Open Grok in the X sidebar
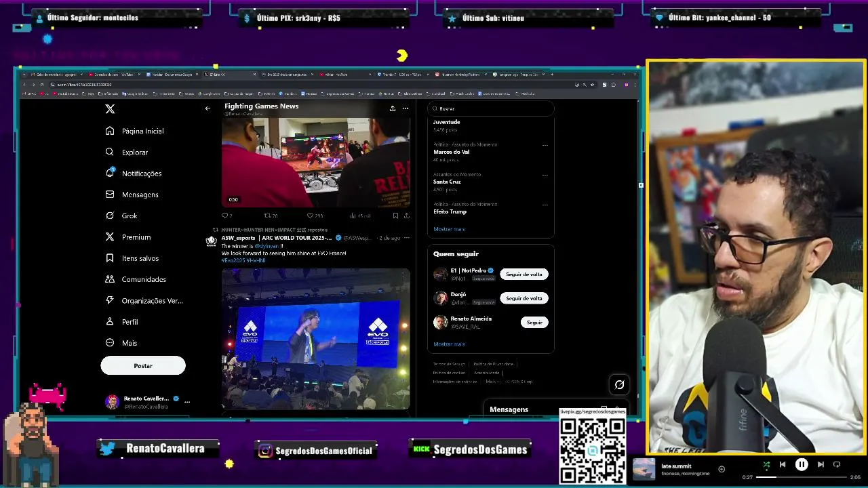868x488 pixels. click(121, 216)
